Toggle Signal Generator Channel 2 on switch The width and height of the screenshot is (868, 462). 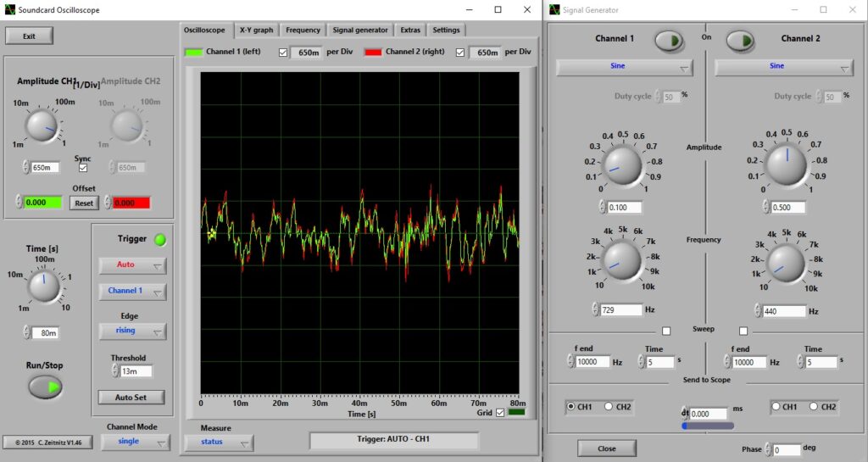pos(740,41)
